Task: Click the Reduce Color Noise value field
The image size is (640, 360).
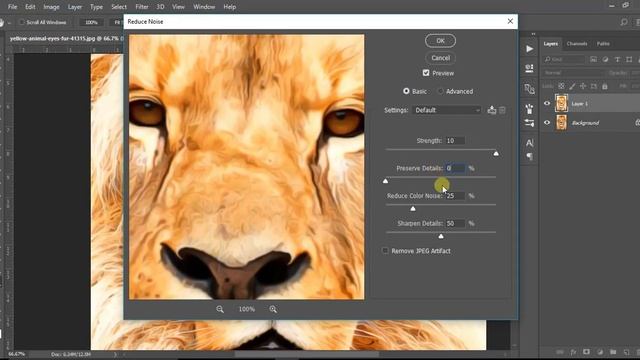Action: tap(455, 196)
